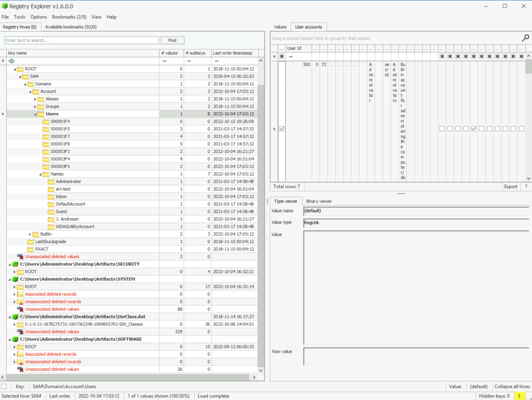Click the Export button
This screenshot has height=400, width=532.
[511, 186]
